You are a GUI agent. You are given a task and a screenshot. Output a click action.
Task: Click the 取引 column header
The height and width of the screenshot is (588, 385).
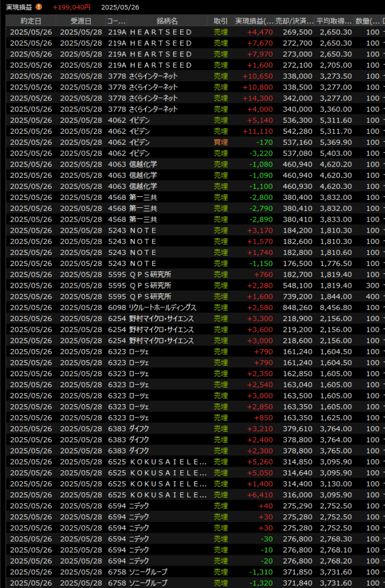[x=220, y=21]
